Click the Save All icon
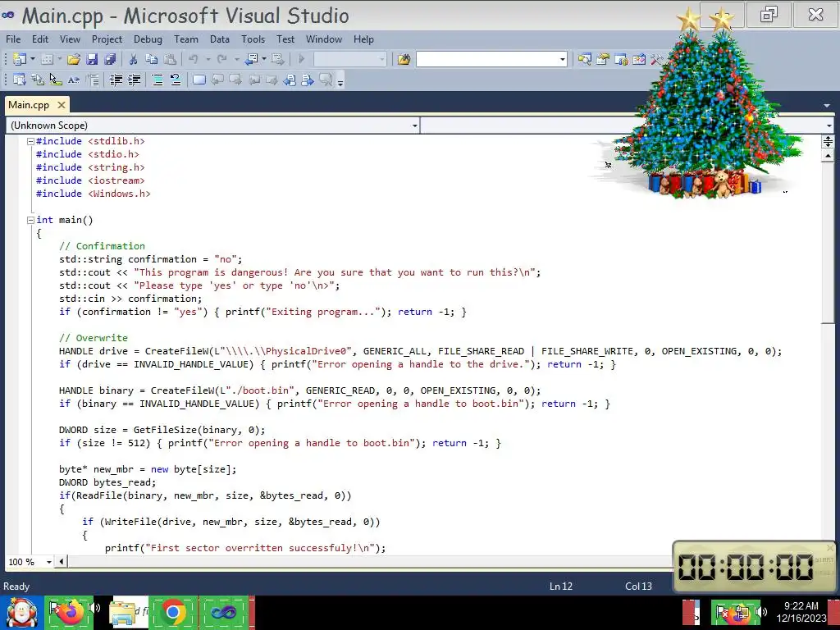The width and height of the screenshot is (840, 630). coord(111,59)
